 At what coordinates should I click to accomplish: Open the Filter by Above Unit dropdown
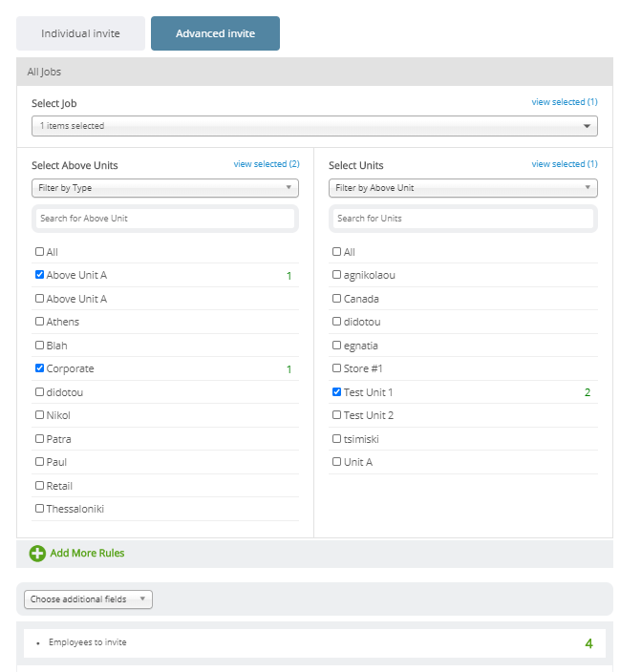[x=463, y=188]
